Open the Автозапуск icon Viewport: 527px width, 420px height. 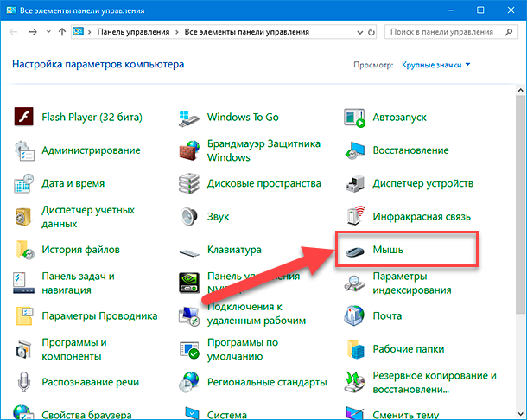(355, 118)
